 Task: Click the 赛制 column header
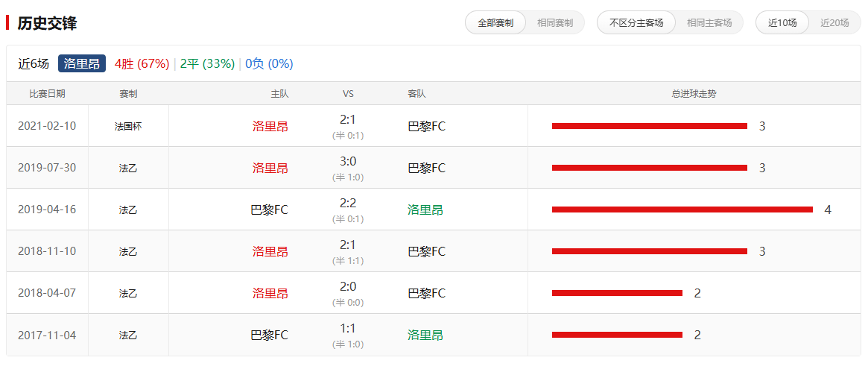click(128, 94)
